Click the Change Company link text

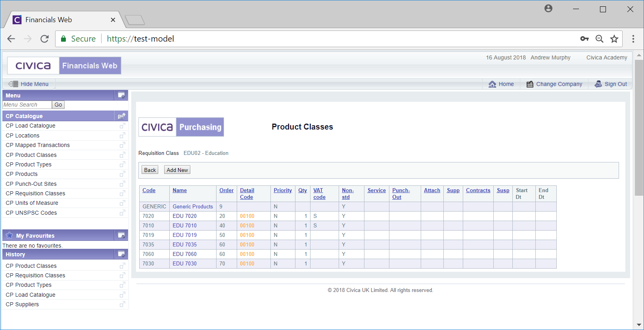(x=559, y=84)
